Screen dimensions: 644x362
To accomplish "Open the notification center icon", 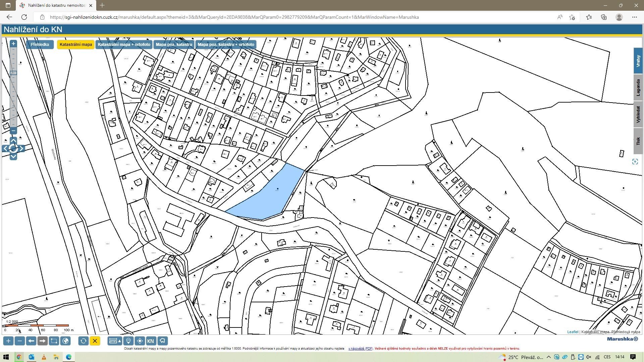I will point(633,357).
